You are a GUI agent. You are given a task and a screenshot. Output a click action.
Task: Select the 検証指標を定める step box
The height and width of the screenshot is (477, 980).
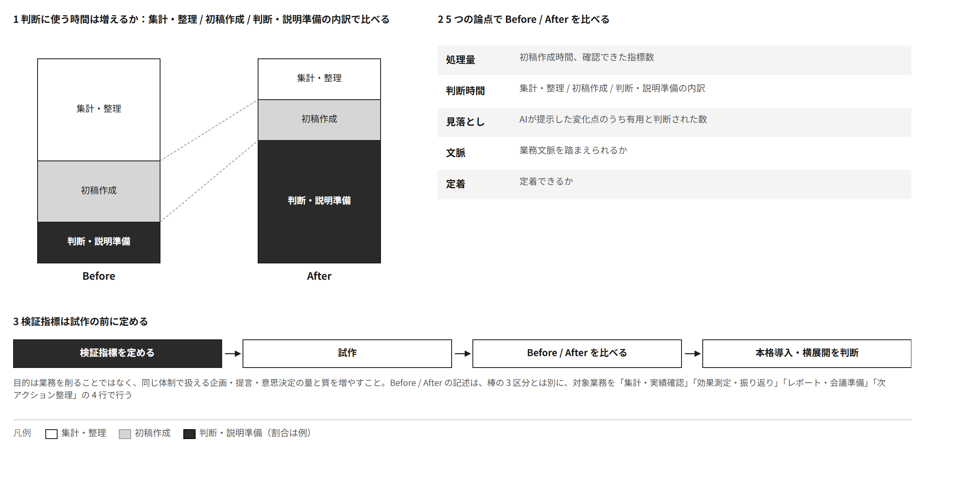pyautogui.click(x=118, y=353)
